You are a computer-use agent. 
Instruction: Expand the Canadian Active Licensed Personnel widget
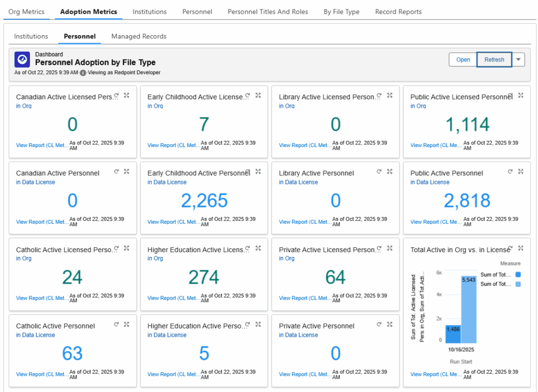[126, 95]
